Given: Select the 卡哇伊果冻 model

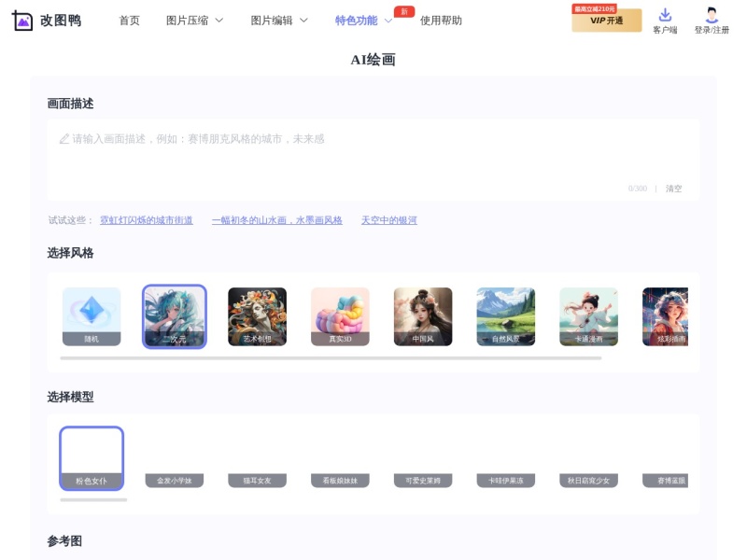Looking at the screenshot, I should tap(506, 458).
